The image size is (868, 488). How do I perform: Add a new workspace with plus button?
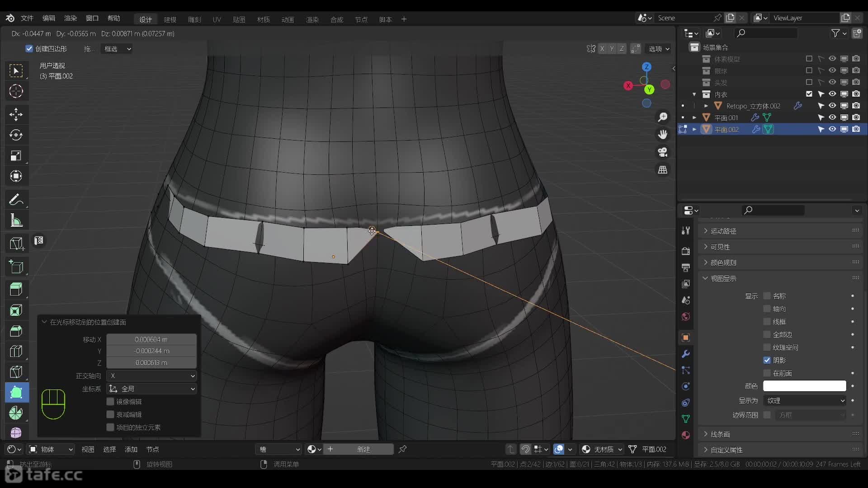click(404, 19)
